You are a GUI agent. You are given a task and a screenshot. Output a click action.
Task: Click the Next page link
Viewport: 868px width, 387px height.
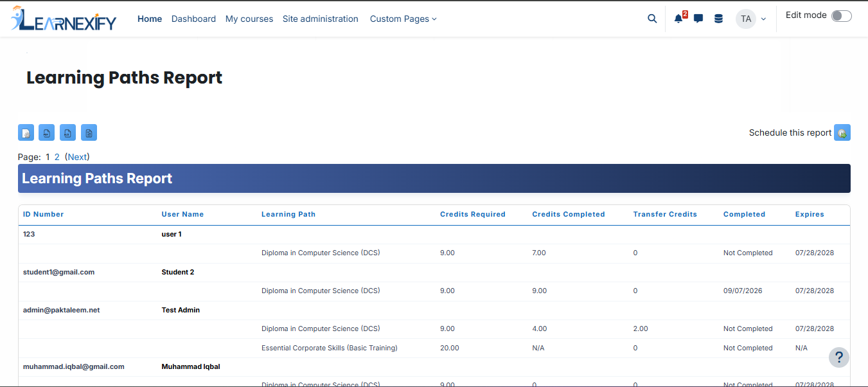click(77, 157)
